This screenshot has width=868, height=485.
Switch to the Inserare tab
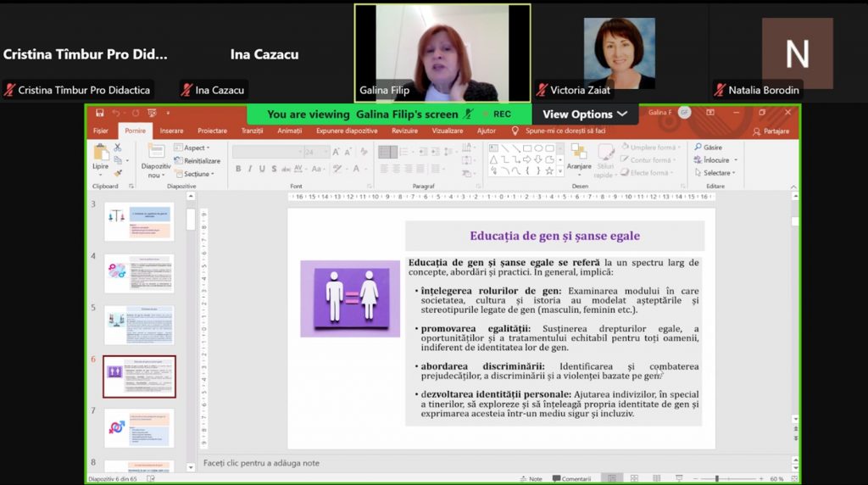click(x=171, y=131)
